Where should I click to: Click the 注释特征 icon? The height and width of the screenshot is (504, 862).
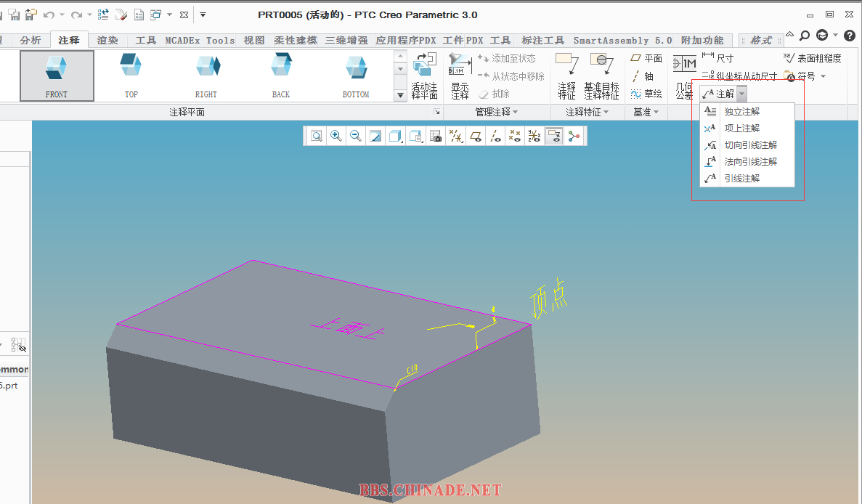pyautogui.click(x=566, y=75)
